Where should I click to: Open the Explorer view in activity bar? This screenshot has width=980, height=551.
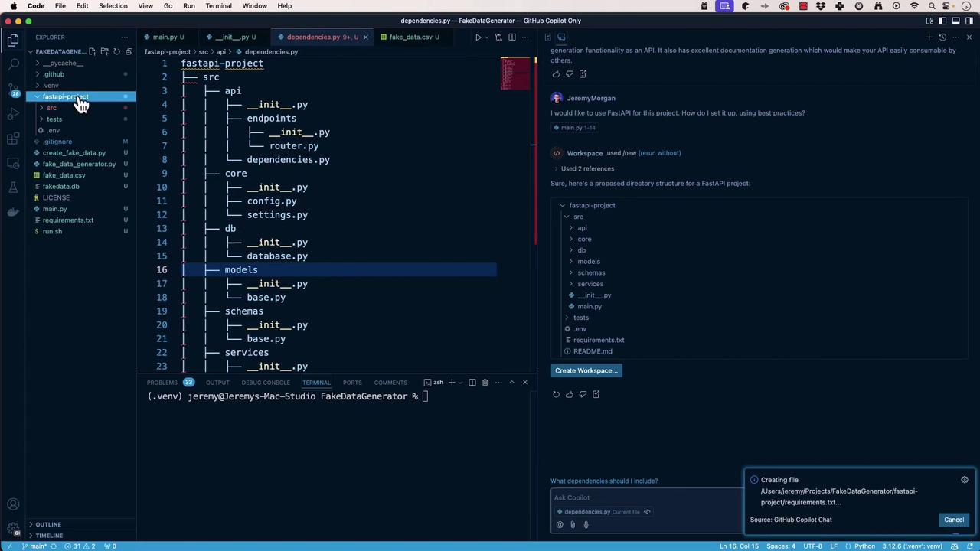click(x=13, y=41)
